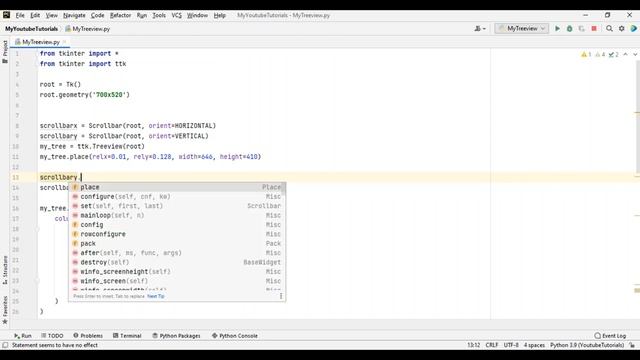Open the Python 3.9 interpreter selector

(587, 345)
